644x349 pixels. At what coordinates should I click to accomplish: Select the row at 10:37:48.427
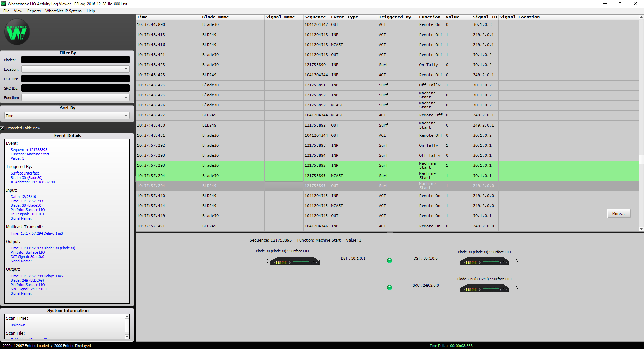[x=387, y=115]
